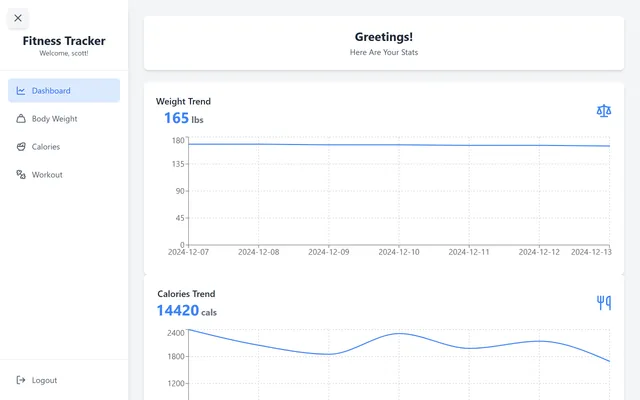640x400 pixels.
Task: Click the Logout arrow icon
Action: [x=21, y=380]
